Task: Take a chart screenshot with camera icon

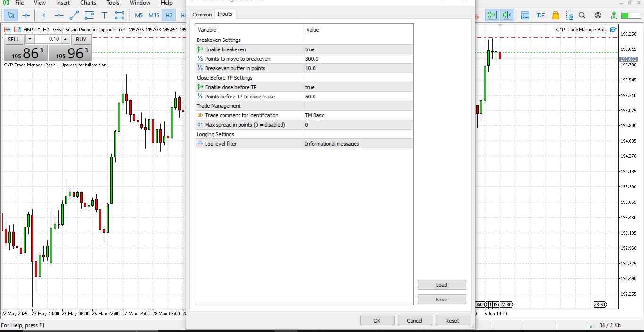Action: [569, 16]
